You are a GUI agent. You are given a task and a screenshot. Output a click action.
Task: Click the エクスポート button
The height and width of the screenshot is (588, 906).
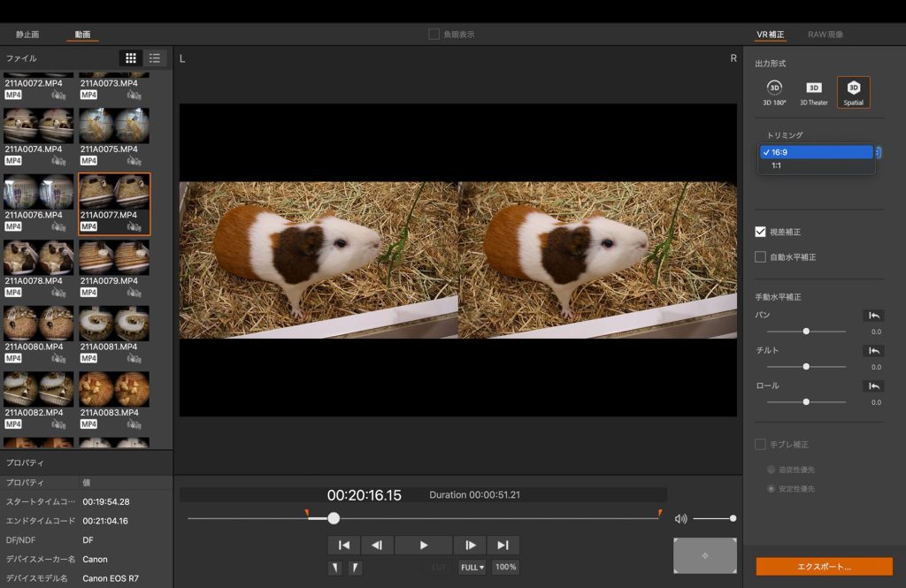click(x=824, y=567)
